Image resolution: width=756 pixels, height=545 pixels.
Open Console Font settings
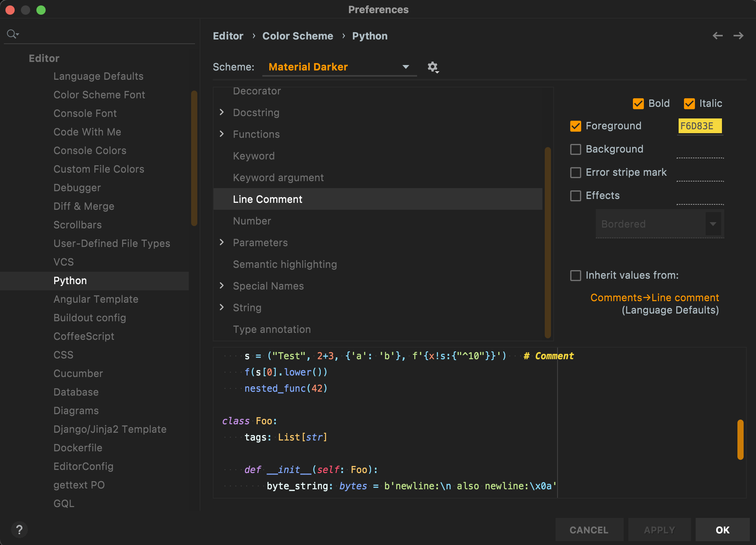85,113
